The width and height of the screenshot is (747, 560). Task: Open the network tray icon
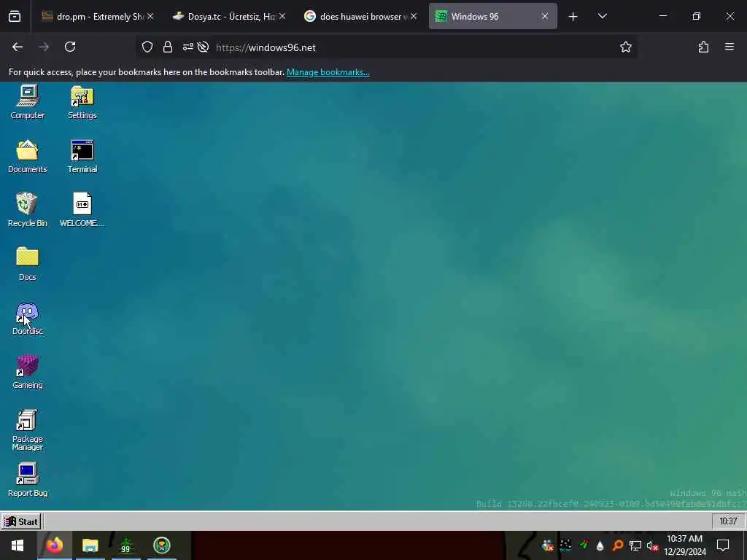click(x=635, y=545)
